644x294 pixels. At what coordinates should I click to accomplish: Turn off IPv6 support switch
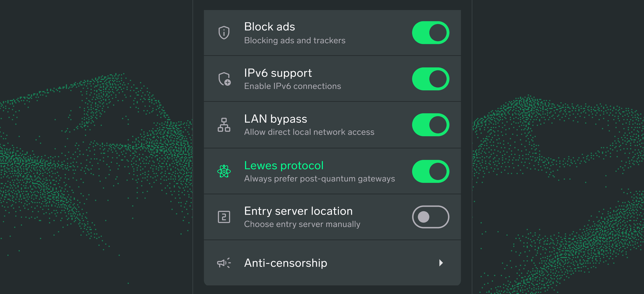coord(430,79)
